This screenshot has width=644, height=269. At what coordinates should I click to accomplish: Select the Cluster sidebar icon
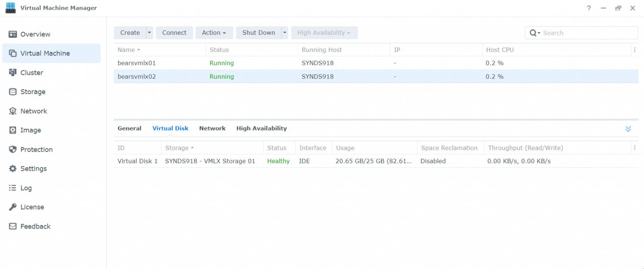coord(13,73)
